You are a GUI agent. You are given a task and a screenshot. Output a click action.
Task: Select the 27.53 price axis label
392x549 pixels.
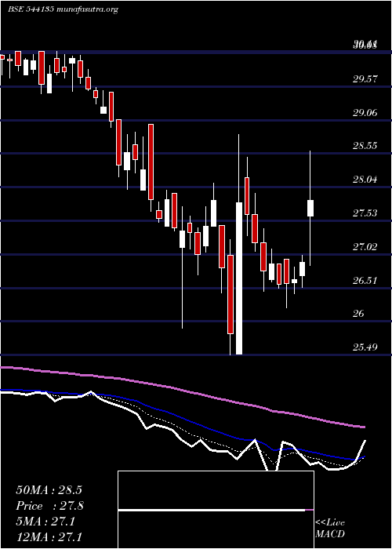(365, 213)
